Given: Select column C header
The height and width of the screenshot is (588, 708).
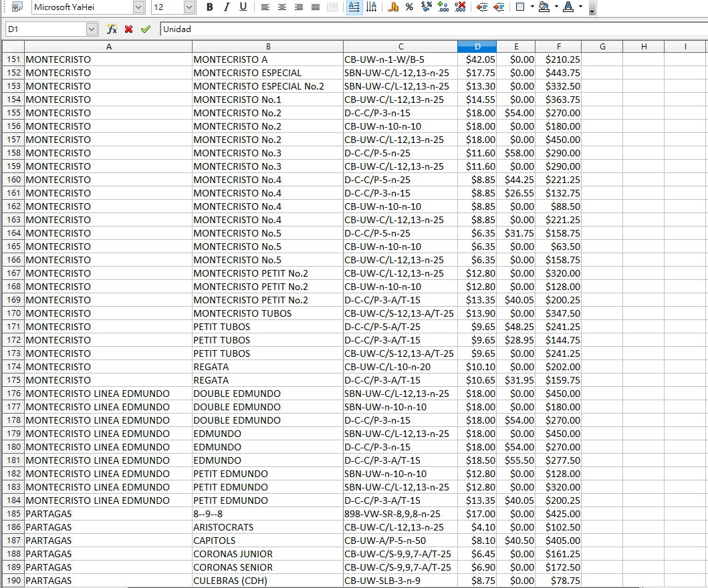Looking at the screenshot, I should point(400,47).
